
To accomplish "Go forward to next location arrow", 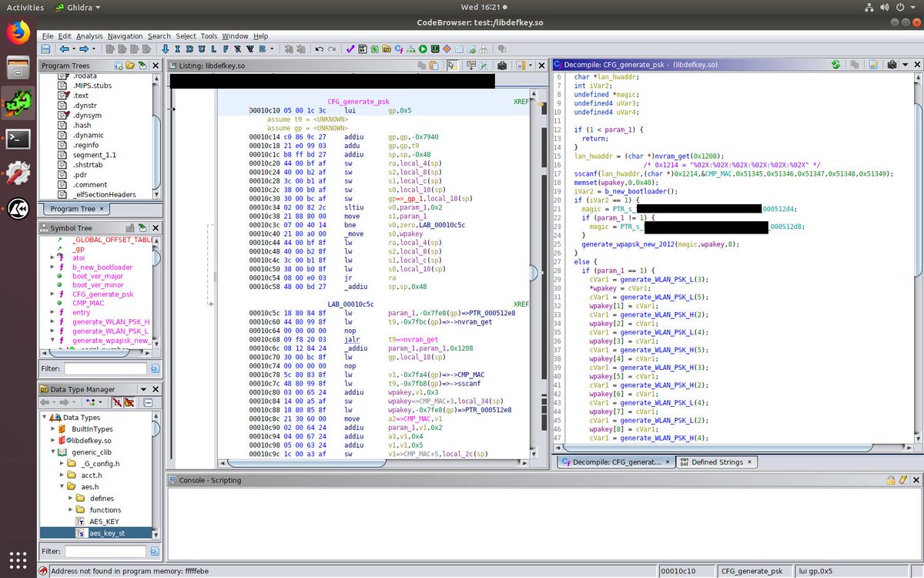I will 84,48.
